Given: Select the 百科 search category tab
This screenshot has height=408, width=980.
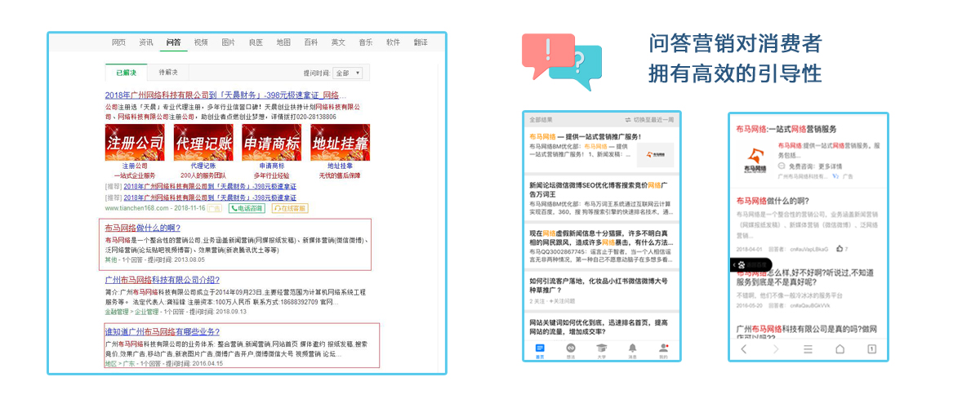Looking at the screenshot, I should [311, 42].
